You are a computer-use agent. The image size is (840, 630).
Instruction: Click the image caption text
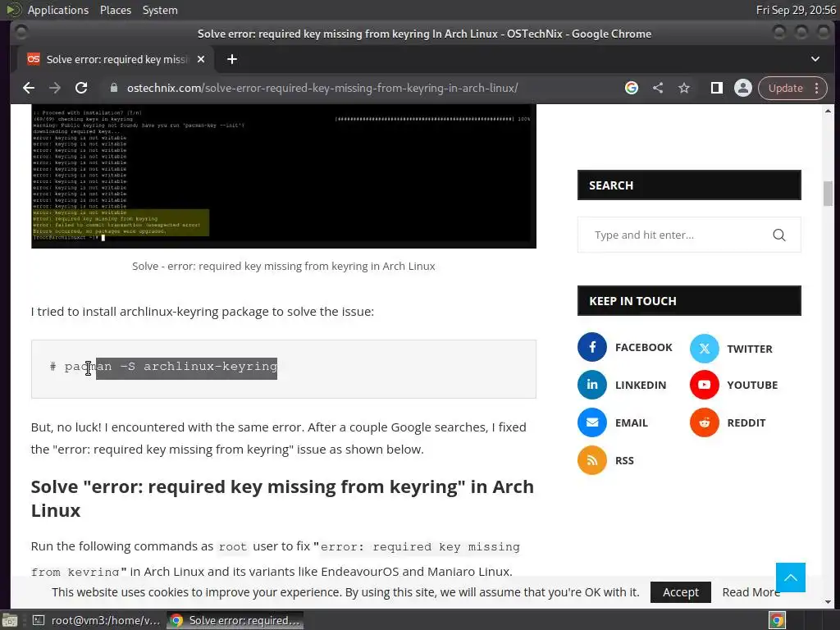(x=283, y=266)
